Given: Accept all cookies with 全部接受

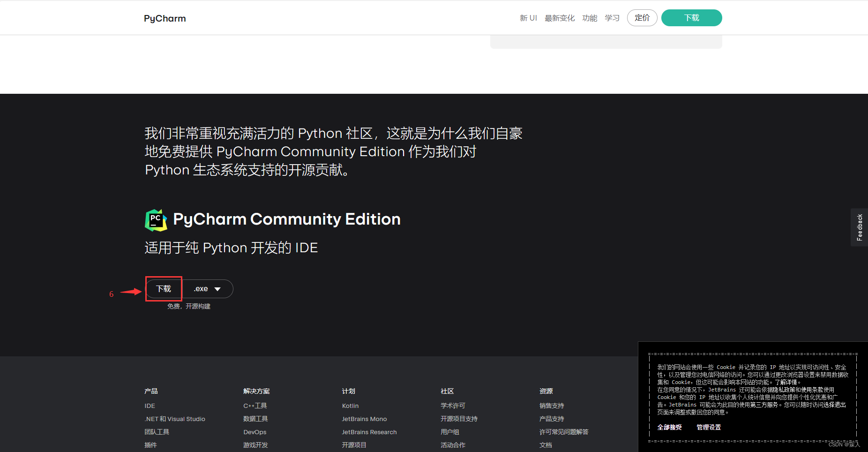Looking at the screenshot, I should (x=669, y=427).
